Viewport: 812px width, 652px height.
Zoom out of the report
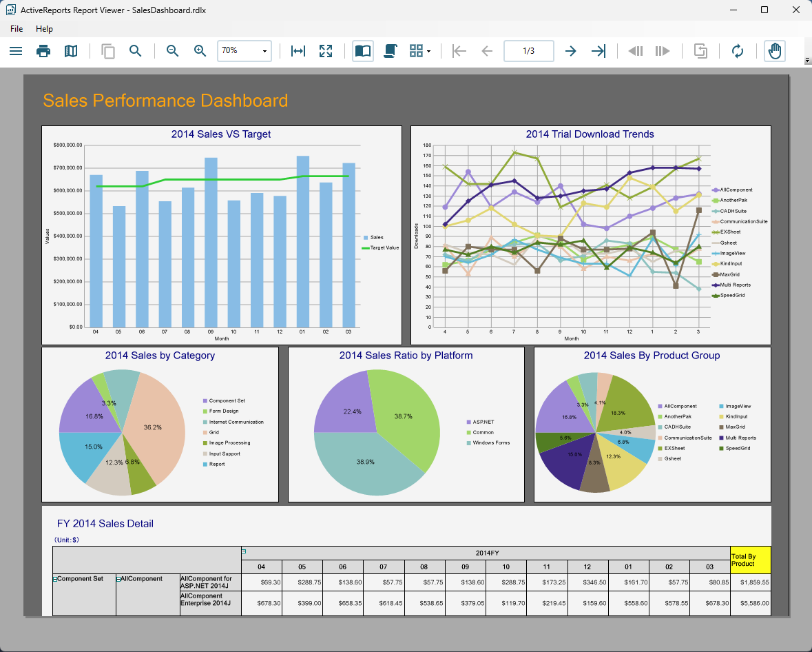(x=172, y=51)
